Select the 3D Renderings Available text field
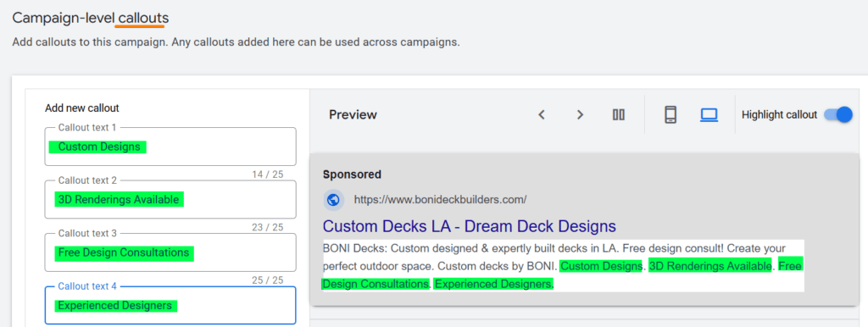This screenshot has height=327, width=868. coord(170,199)
